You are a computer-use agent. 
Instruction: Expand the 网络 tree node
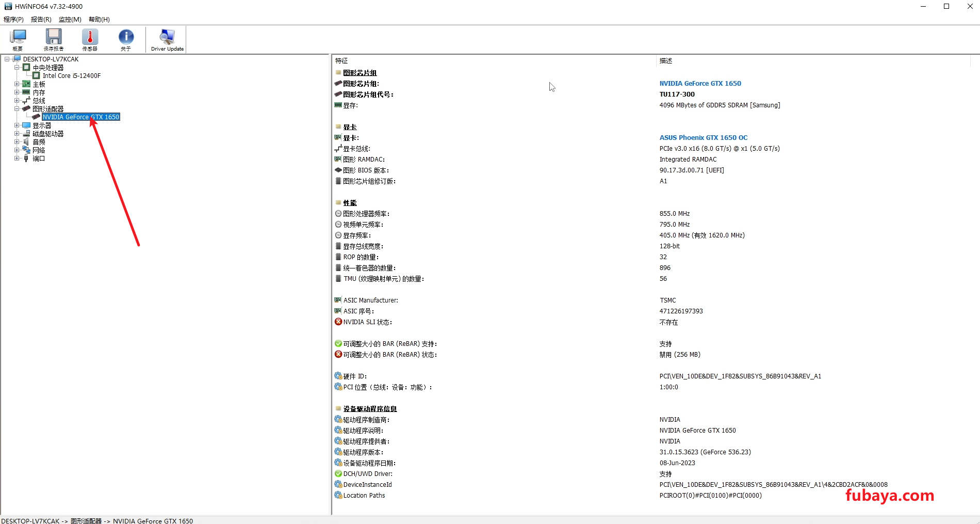(17, 150)
